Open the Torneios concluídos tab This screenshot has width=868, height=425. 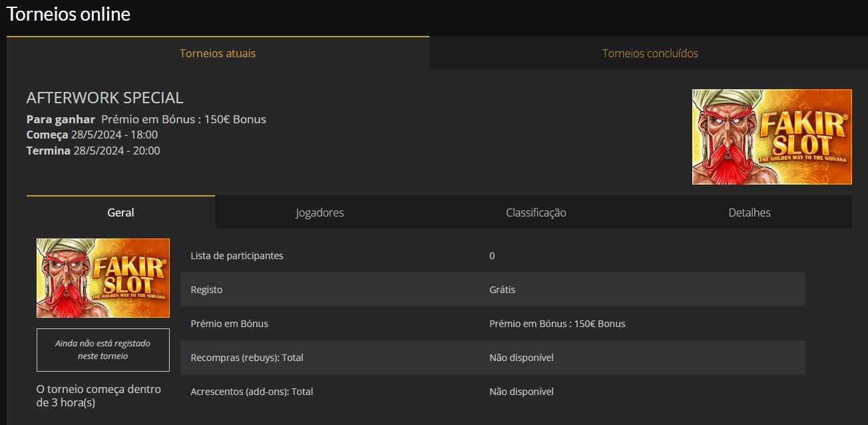pyautogui.click(x=650, y=53)
